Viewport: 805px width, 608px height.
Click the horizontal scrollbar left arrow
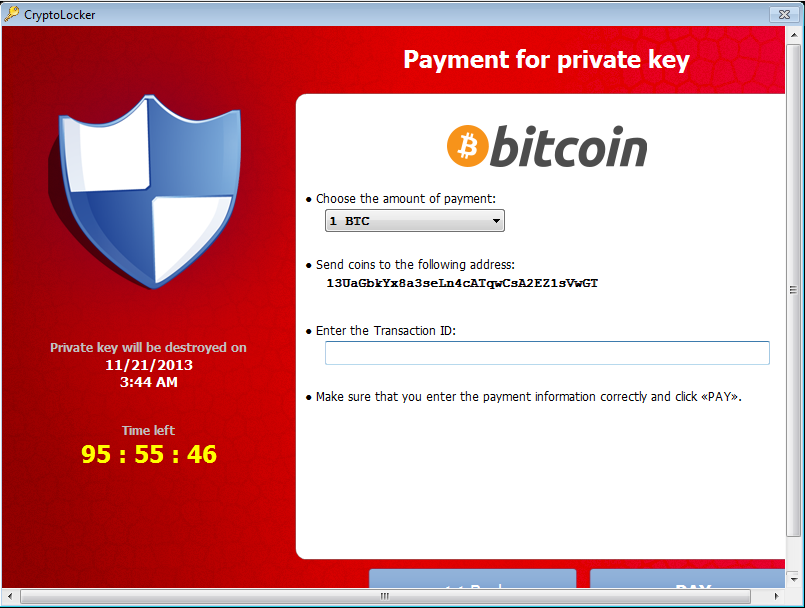(10, 596)
